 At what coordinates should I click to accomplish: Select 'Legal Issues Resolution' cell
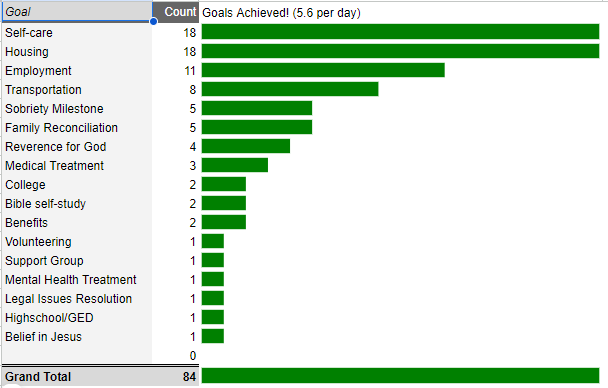point(77,298)
